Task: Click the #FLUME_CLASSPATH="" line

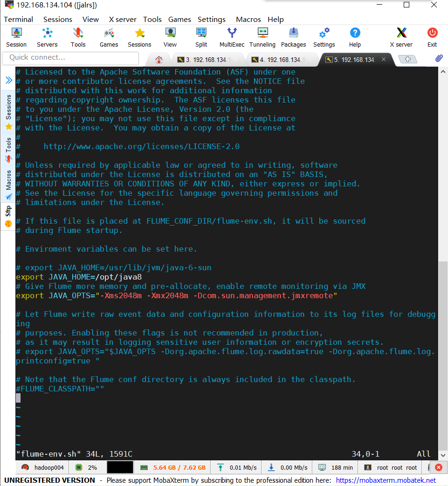Action: (x=60, y=389)
